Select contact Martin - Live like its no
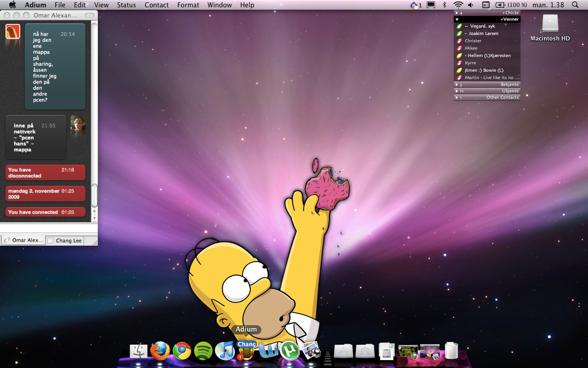Screen dimensions: 588x368 487,78
